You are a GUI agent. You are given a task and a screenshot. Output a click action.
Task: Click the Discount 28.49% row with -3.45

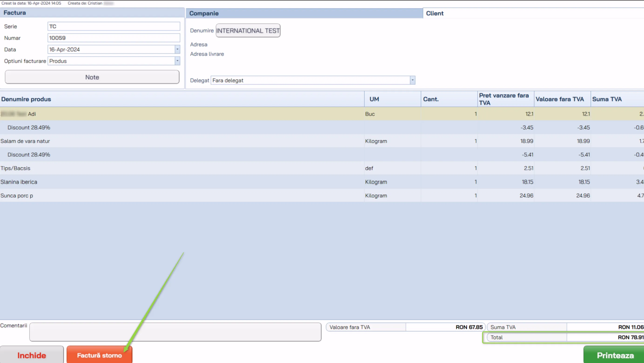pyautogui.click(x=322, y=128)
